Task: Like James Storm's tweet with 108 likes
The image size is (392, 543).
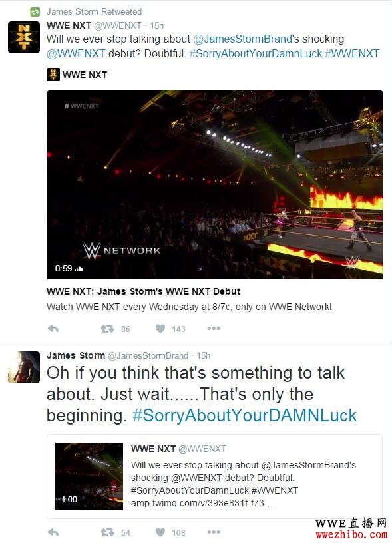Action: coord(160,532)
